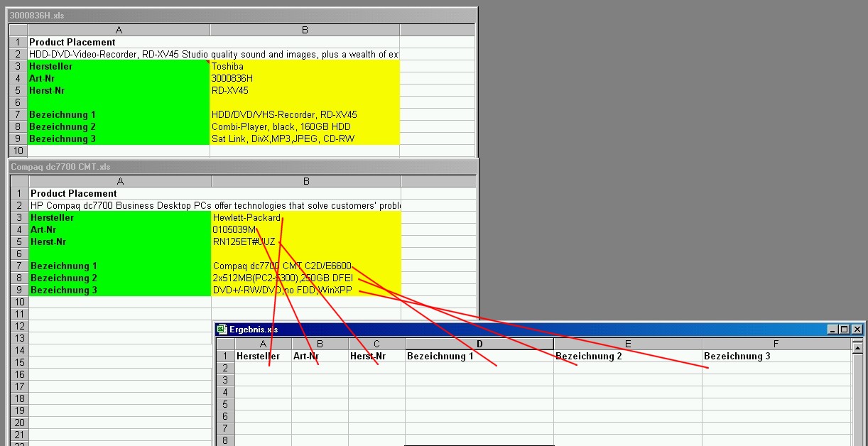The width and height of the screenshot is (868, 446).
Task: Select column B header in Compaq dc7700 window
Action: 306,182
